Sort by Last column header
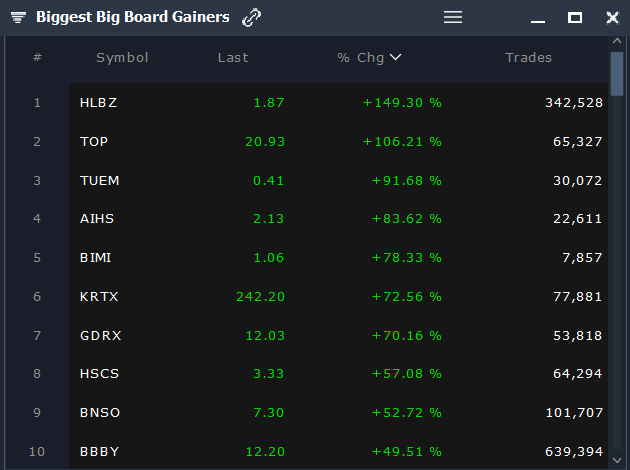This screenshot has width=630, height=470. [x=233, y=57]
